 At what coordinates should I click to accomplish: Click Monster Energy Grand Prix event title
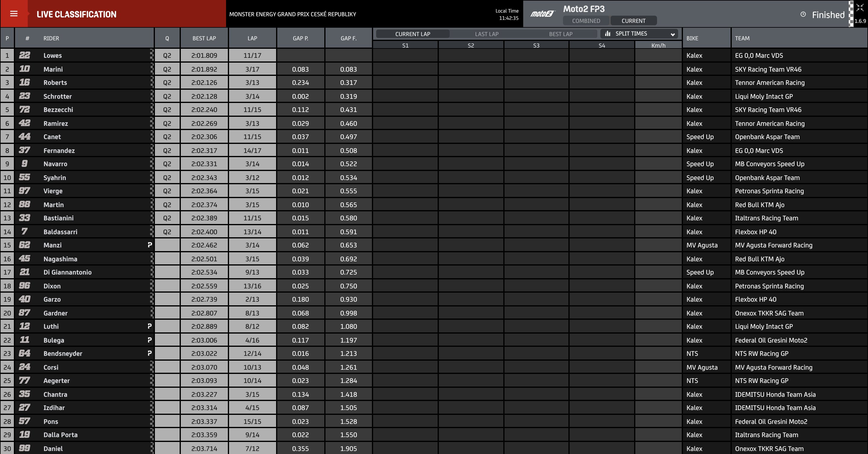click(292, 14)
